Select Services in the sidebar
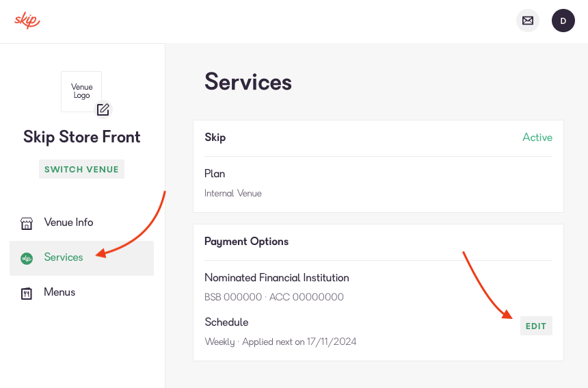588x388 pixels. click(82, 258)
